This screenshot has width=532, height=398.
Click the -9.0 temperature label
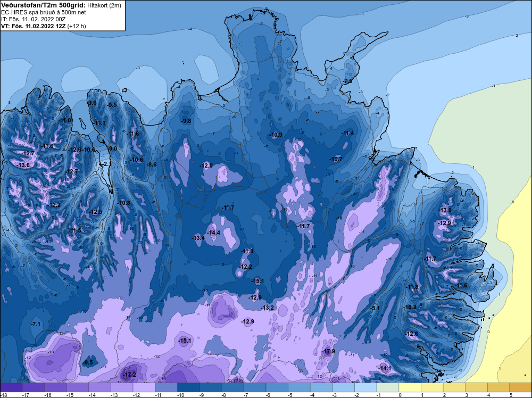click(x=112, y=148)
